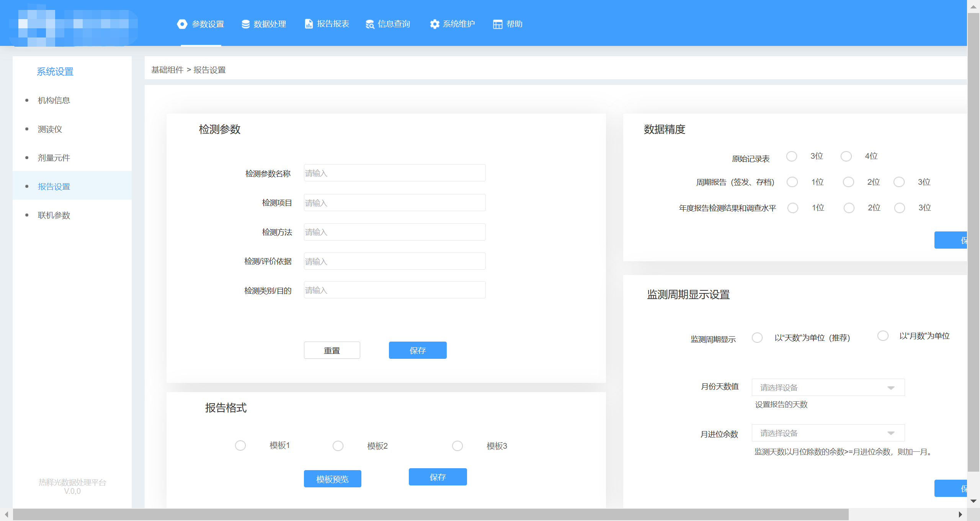The width and height of the screenshot is (980, 521).
Task: Click the partially visible 保存 button under 数据精度
Action: (951, 240)
